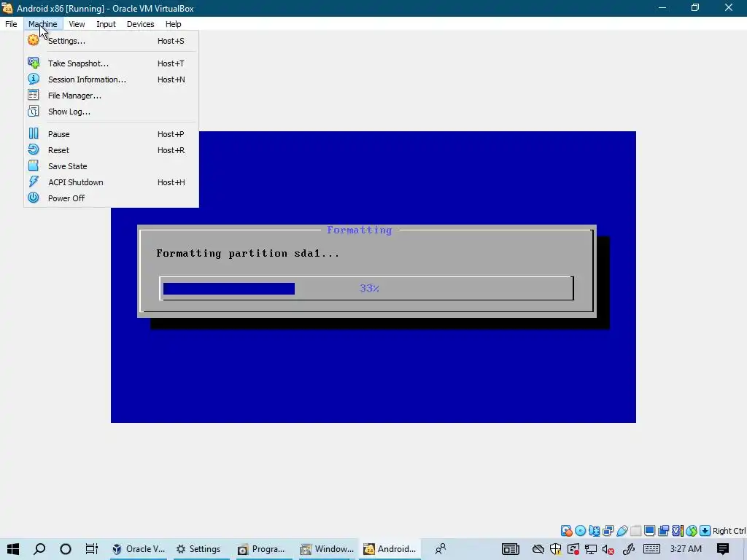Click keyboard capture arrow indicator

pos(705,531)
